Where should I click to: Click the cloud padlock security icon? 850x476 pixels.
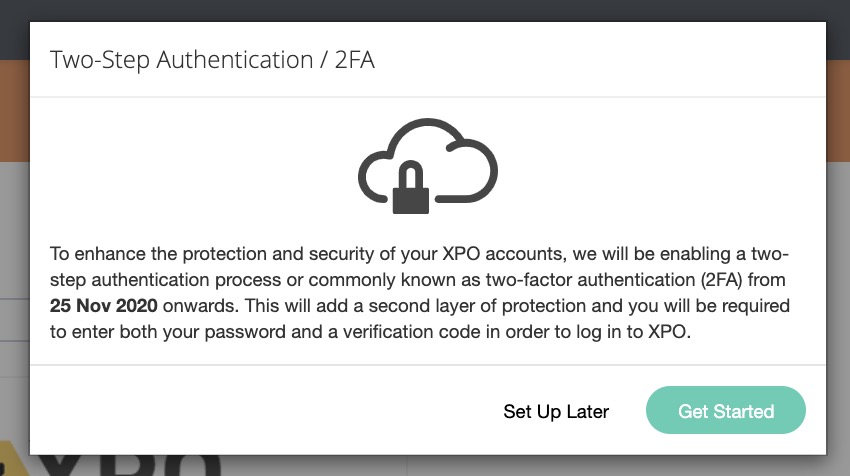coord(427,166)
